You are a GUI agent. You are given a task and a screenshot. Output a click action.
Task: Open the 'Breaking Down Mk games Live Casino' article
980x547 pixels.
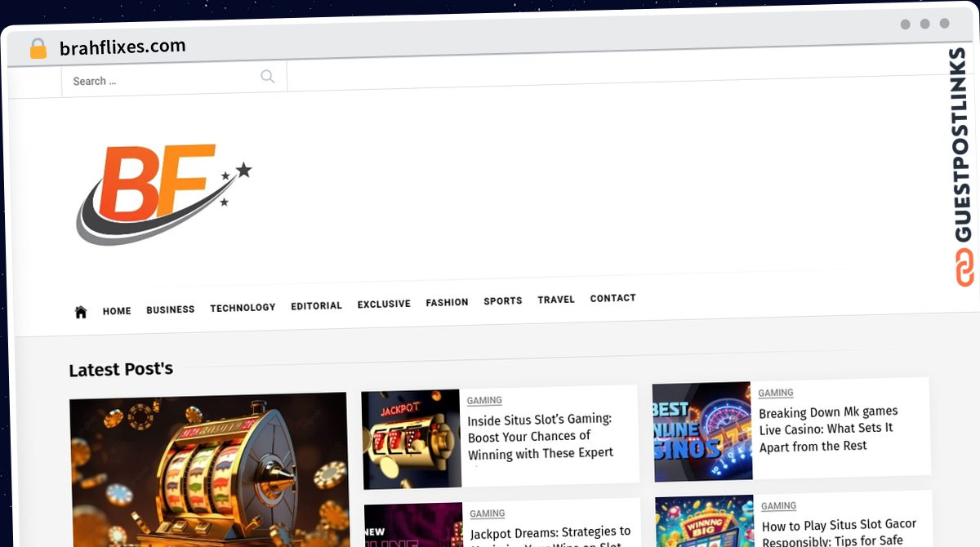(828, 429)
